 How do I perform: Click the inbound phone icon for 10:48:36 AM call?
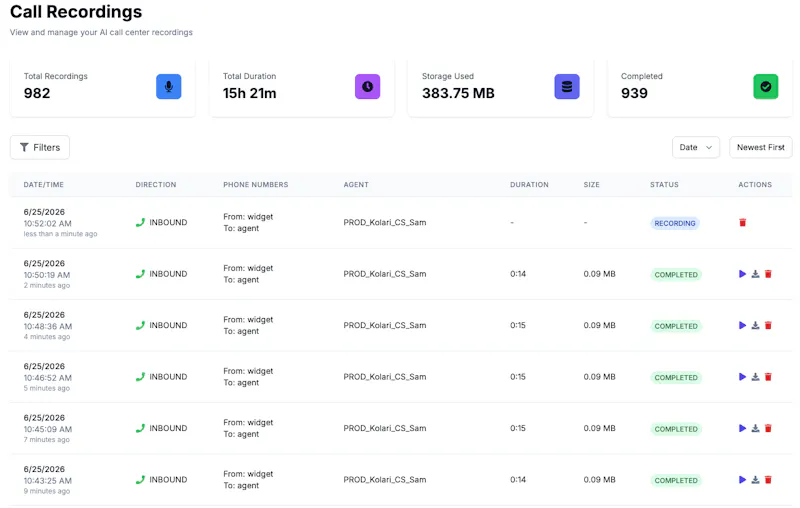(x=140, y=325)
